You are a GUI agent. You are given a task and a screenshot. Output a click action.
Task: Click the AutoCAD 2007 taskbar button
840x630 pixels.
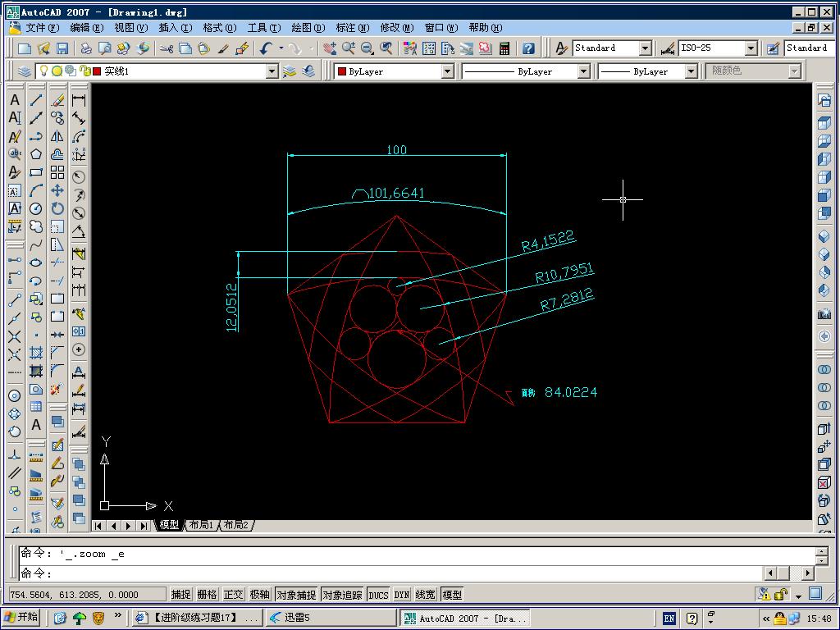click(x=465, y=619)
